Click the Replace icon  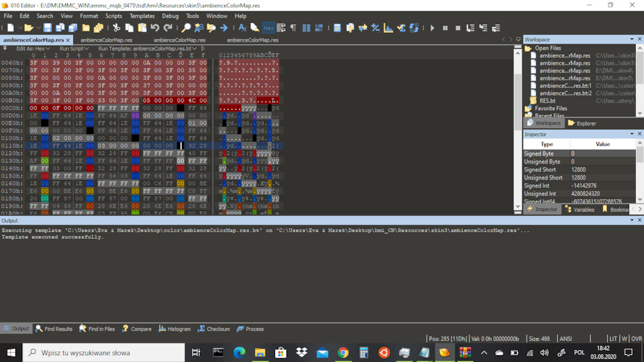[x=199, y=28]
